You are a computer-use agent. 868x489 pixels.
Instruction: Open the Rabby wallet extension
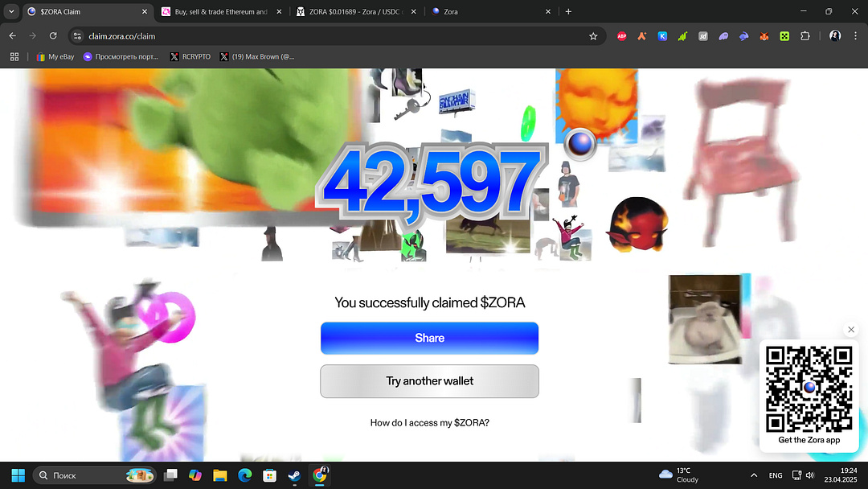tap(744, 36)
